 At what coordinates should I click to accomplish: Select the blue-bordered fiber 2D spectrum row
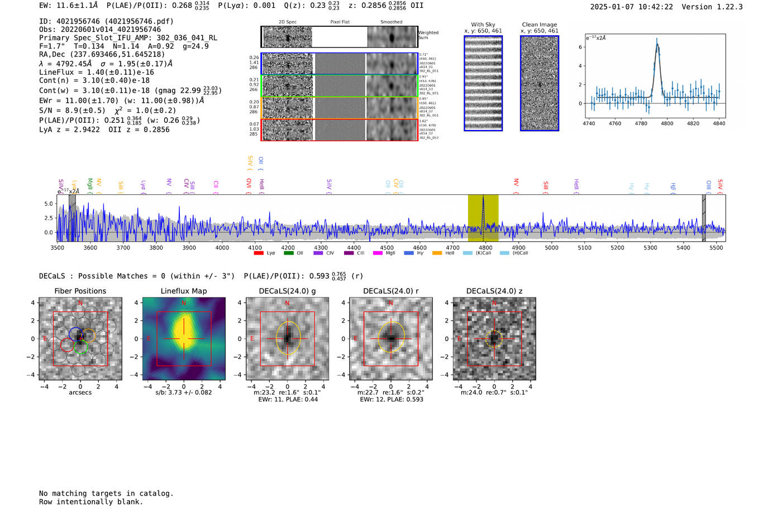click(x=340, y=64)
